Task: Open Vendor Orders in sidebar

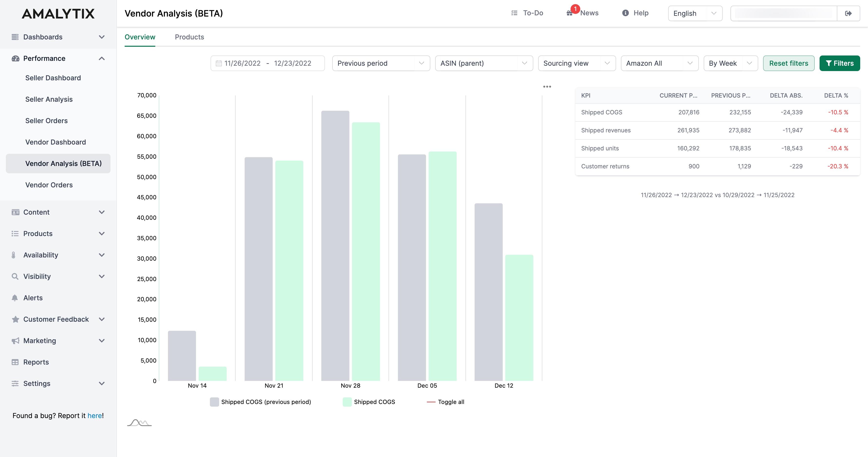Action: point(49,185)
